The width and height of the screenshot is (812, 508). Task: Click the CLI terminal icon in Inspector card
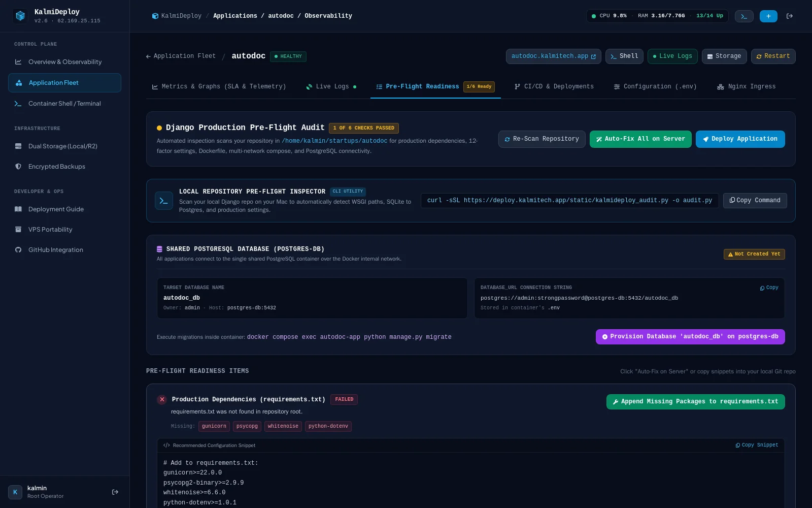click(x=164, y=201)
